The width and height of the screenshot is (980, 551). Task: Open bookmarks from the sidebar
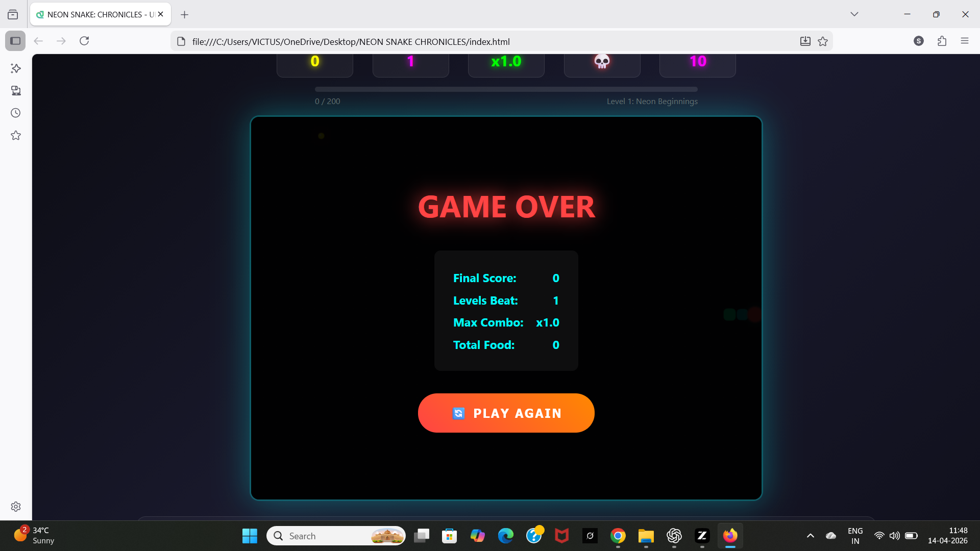(16, 135)
